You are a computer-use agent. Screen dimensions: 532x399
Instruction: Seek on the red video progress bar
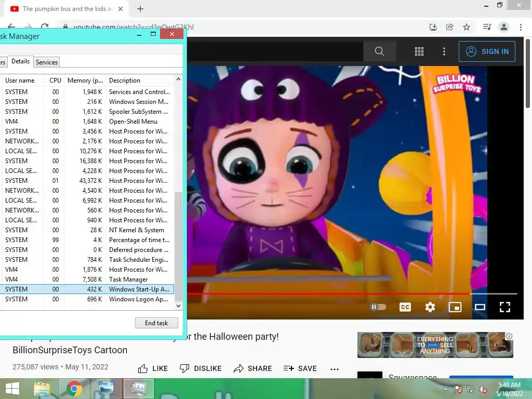[352, 294]
